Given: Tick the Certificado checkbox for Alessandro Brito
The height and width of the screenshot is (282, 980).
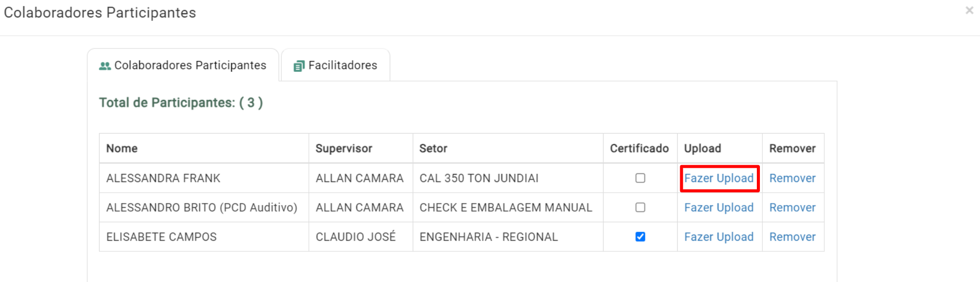Looking at the screenshot, I should coord(640,208).
